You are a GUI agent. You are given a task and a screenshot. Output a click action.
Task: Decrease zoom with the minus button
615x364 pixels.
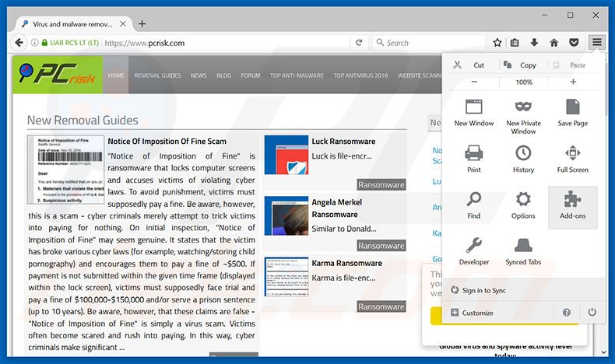[x=474, y=82]
